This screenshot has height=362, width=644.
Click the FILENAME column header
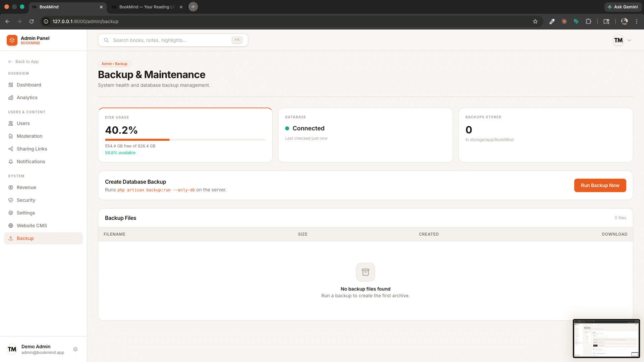[x=114, y=234]
